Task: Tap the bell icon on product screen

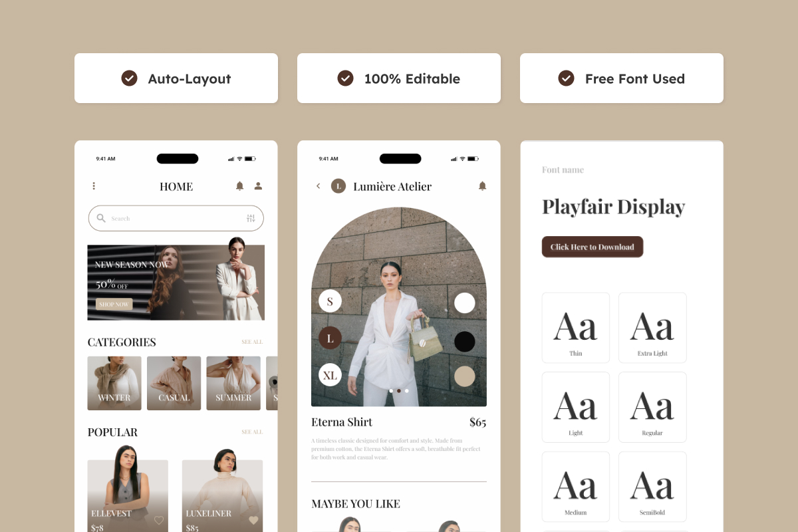Action: tap(482, 186)
